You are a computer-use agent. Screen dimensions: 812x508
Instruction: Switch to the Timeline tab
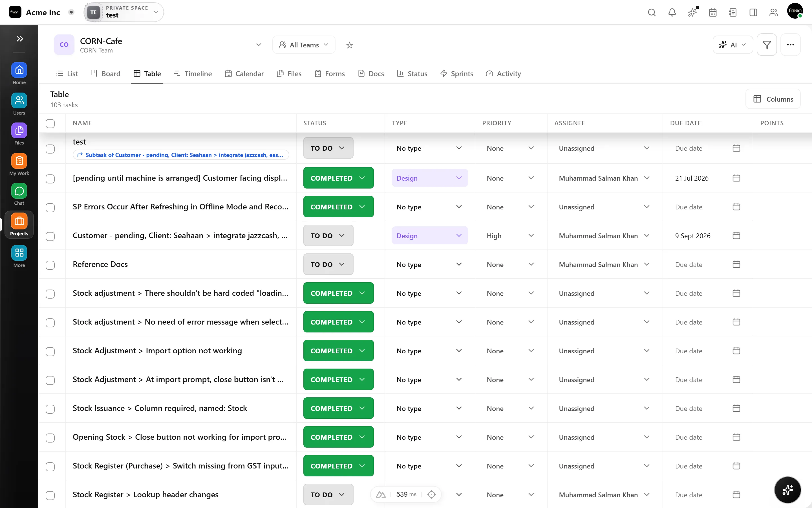193,74
